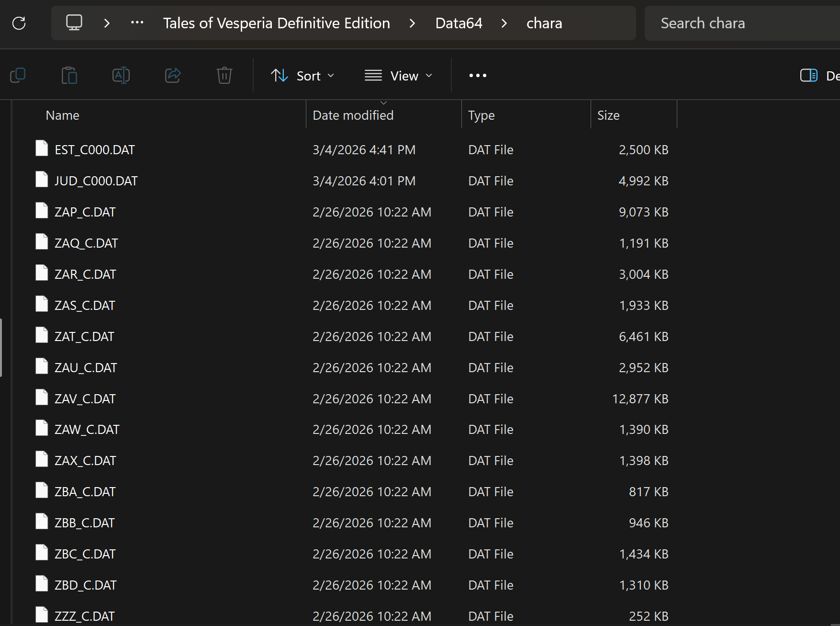This screenshot has height=626, width=840.
Task: Click file icon of ZAX_C.DAT
Action: pyautogui.click(x=42, y=459)
